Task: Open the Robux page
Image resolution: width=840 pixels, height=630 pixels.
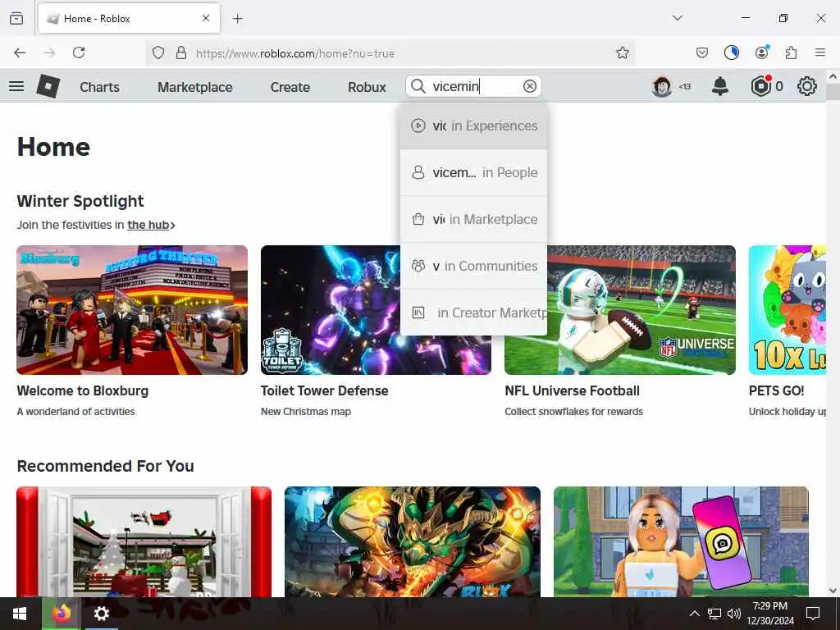Action: tap(367, 87)
